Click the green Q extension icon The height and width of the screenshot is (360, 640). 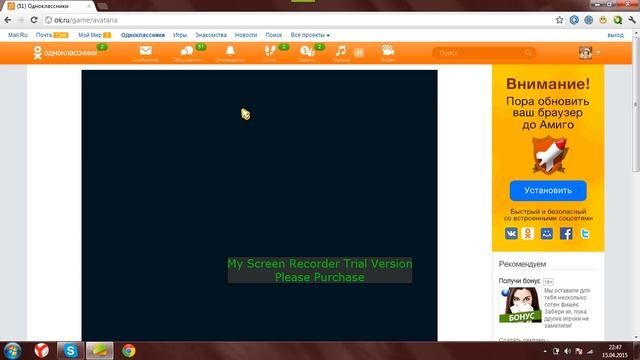618,20
